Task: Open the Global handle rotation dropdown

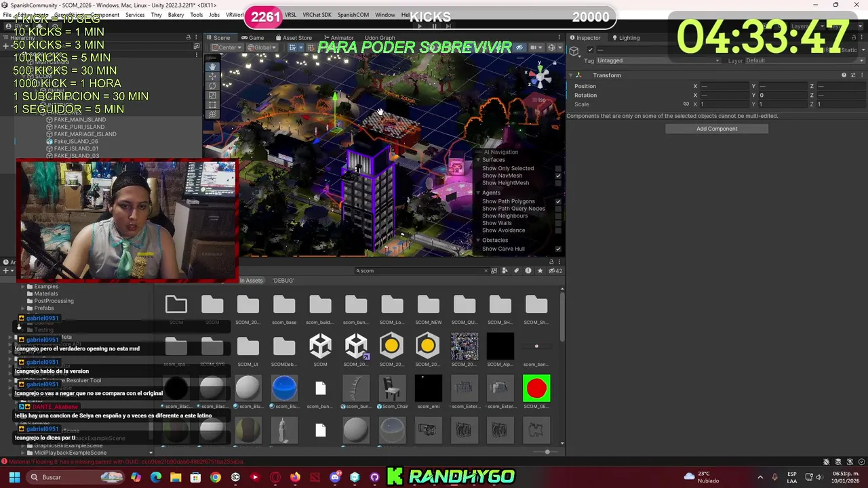Action: tap(262, 47)
